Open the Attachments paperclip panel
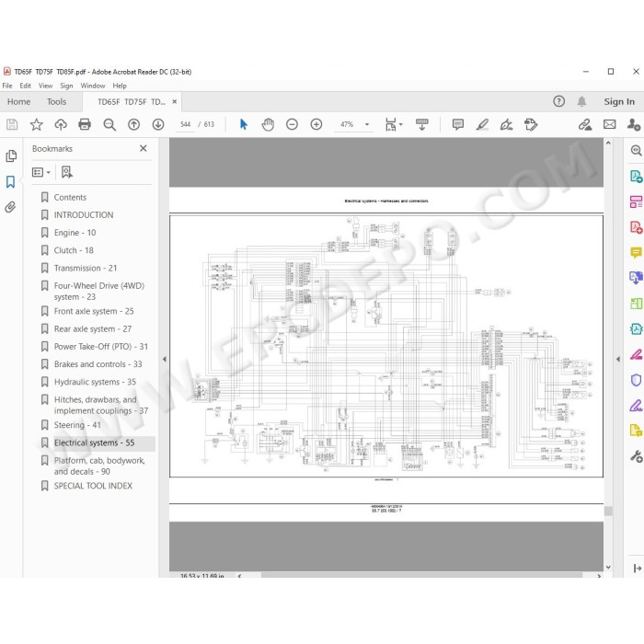Screen dimensions: 644x644 coord(10,207)
